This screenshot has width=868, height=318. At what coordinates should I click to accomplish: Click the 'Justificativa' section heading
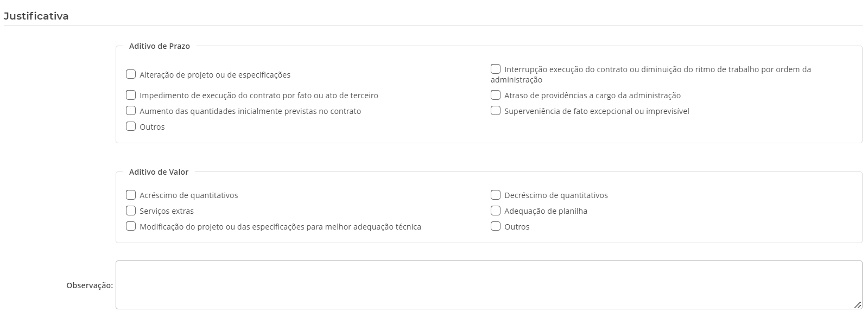tap(36, 16)
